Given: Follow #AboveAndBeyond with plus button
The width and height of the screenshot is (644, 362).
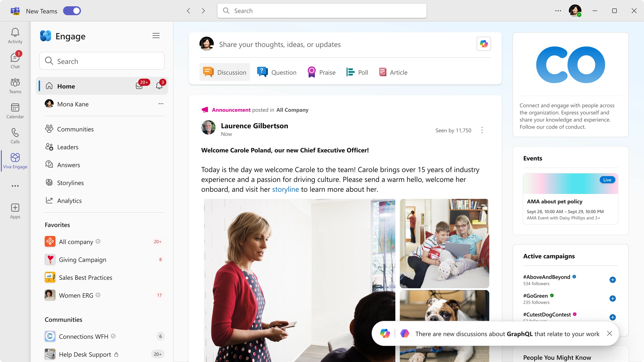Looking at the screenshot, I should coord(612,280).
